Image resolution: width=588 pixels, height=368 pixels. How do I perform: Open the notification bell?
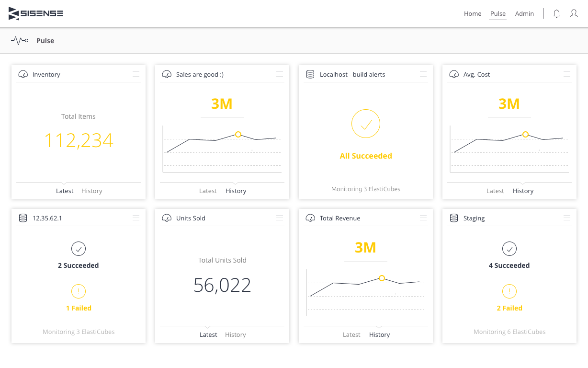pos(556,13)
